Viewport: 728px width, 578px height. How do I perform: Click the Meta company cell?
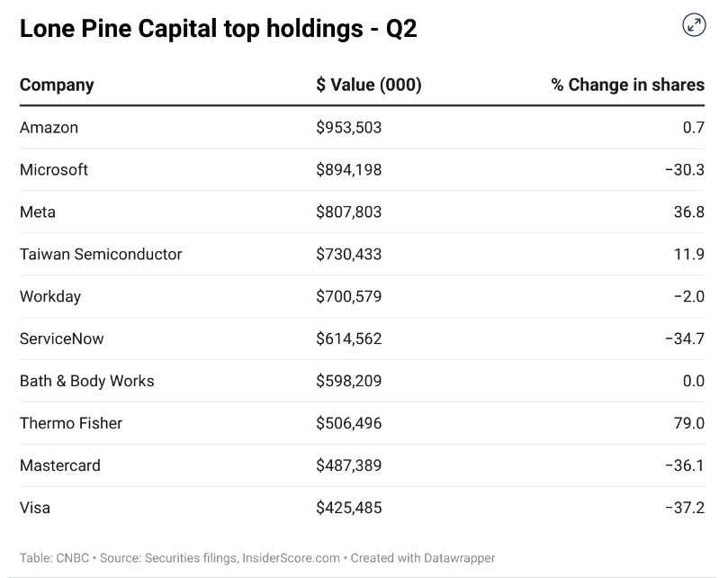tap(38, 212)
